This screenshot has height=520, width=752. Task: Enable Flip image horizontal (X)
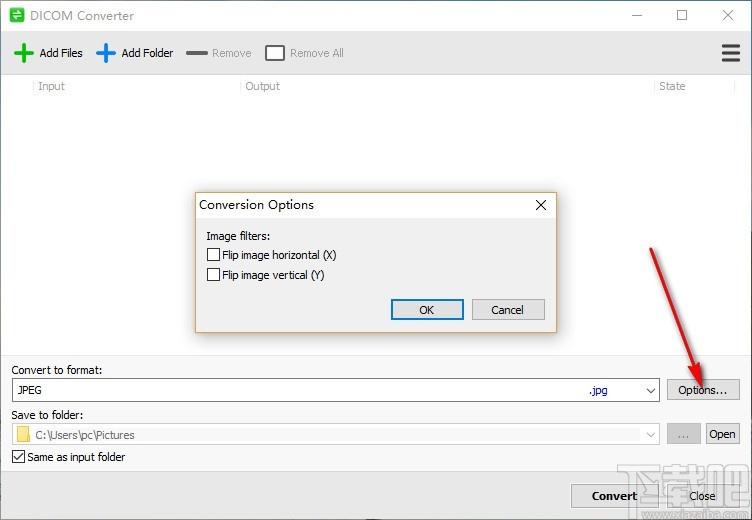[x=213, y=254]
